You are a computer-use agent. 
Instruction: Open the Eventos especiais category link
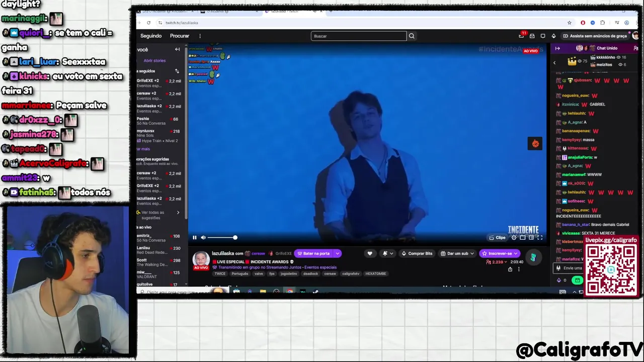320,267
